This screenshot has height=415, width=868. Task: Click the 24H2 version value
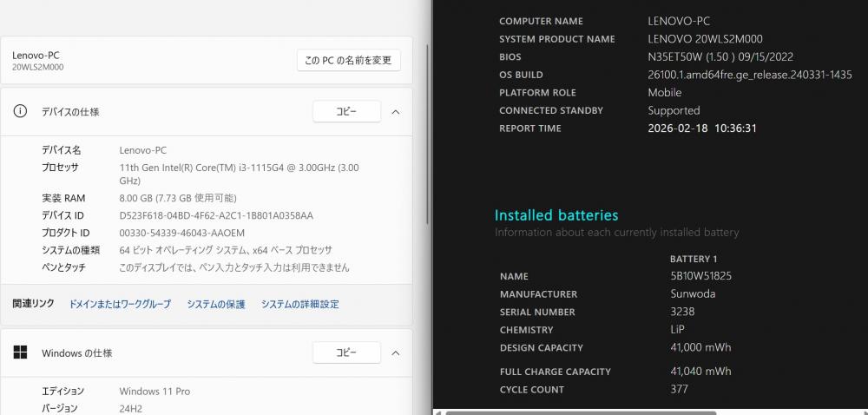coord(131,408)
